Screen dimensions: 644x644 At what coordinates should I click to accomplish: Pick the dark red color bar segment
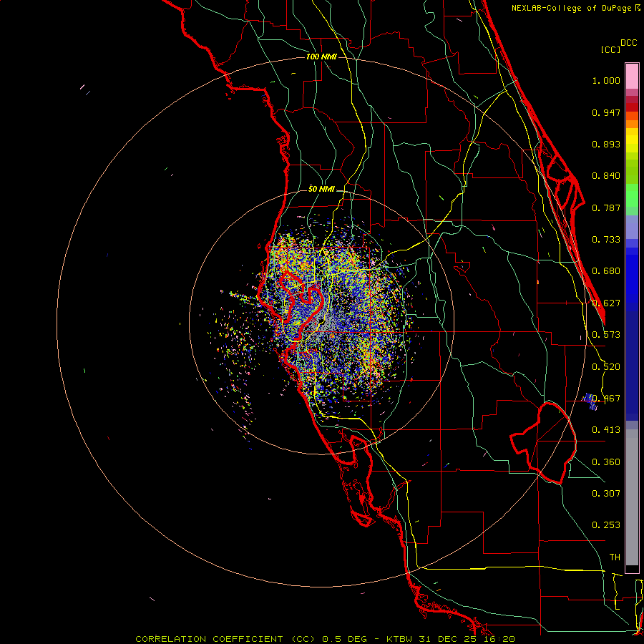tap(632, 107)
